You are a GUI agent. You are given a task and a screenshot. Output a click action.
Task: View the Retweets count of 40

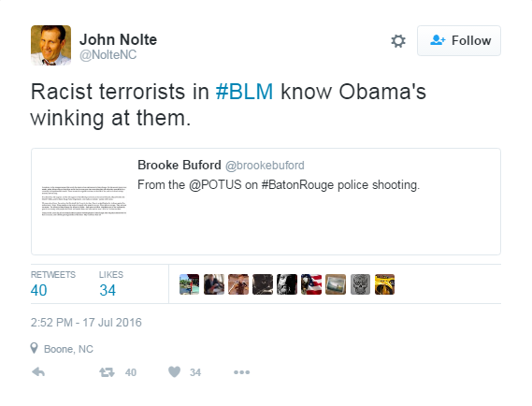38,290
